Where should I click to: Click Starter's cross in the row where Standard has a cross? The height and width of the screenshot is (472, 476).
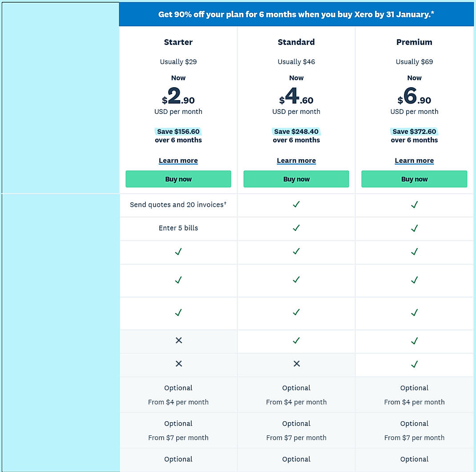point(178,364)
